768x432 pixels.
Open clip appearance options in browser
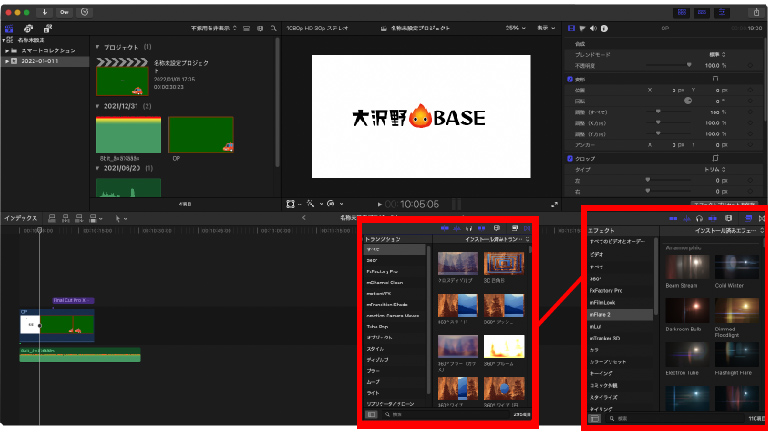click(x=260, y=28)
